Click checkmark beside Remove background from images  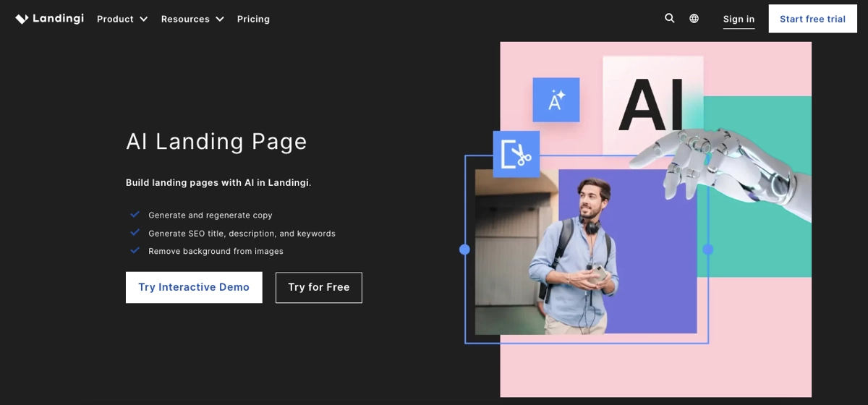click(x=135, y=251)
